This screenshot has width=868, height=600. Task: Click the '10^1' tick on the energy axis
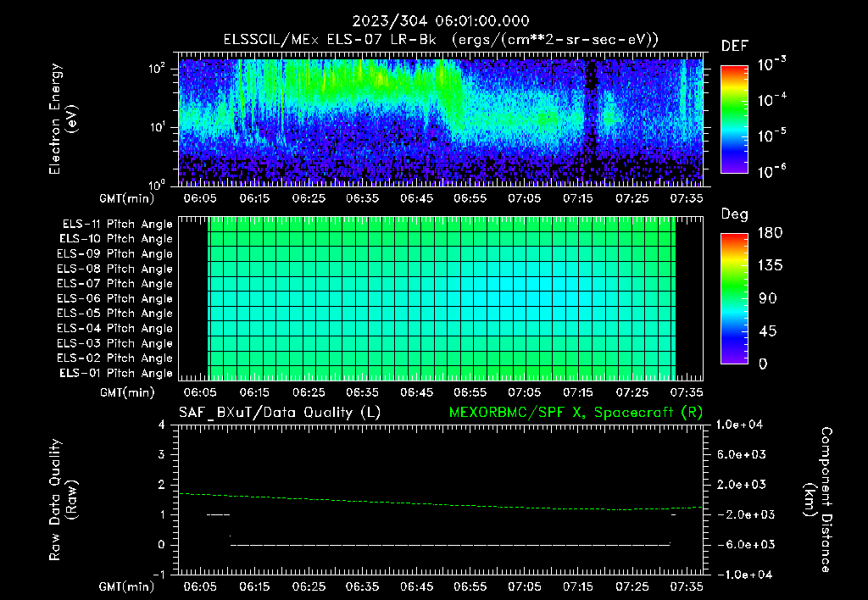[157, 127]
